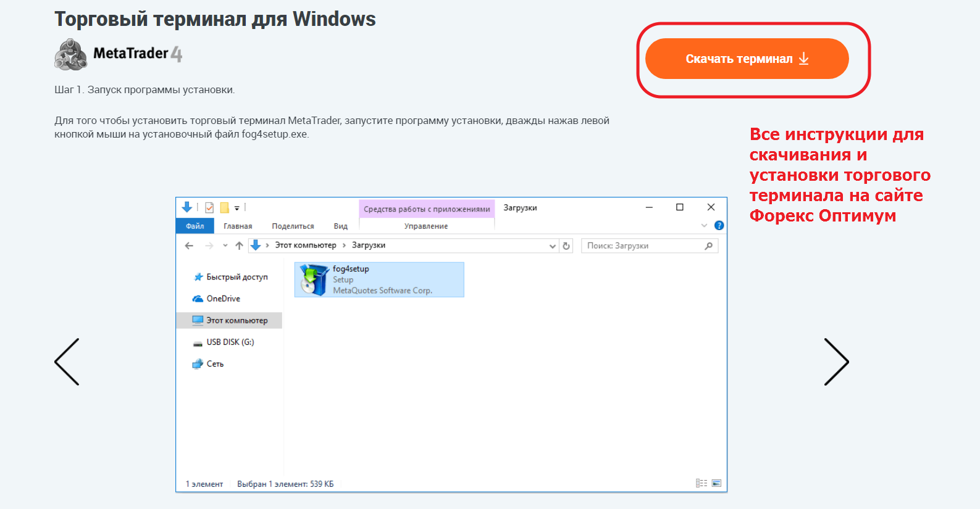Open the Файл tab in Explorer
The width and height of the screenshot is (980, 509).
coord(195,226)
